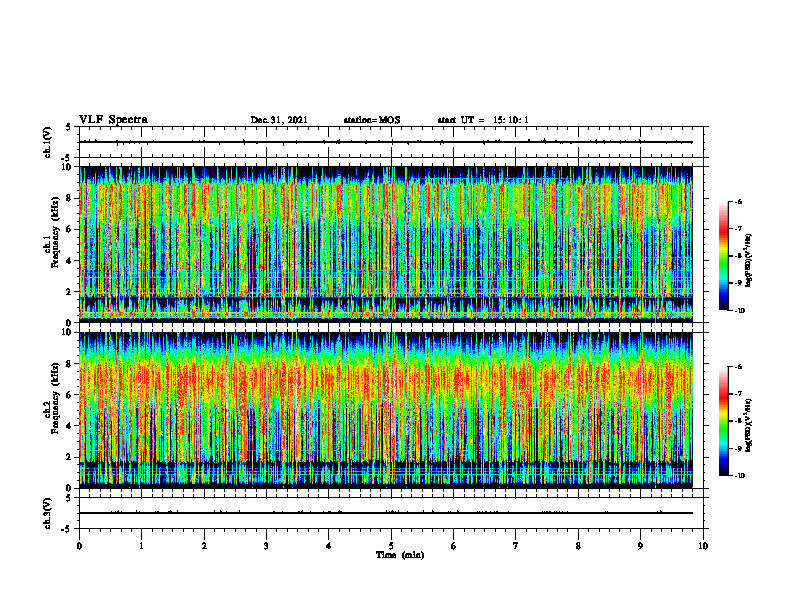
Task: Select the ch.1 spectrogram color bar
Action: click(723, 256)
